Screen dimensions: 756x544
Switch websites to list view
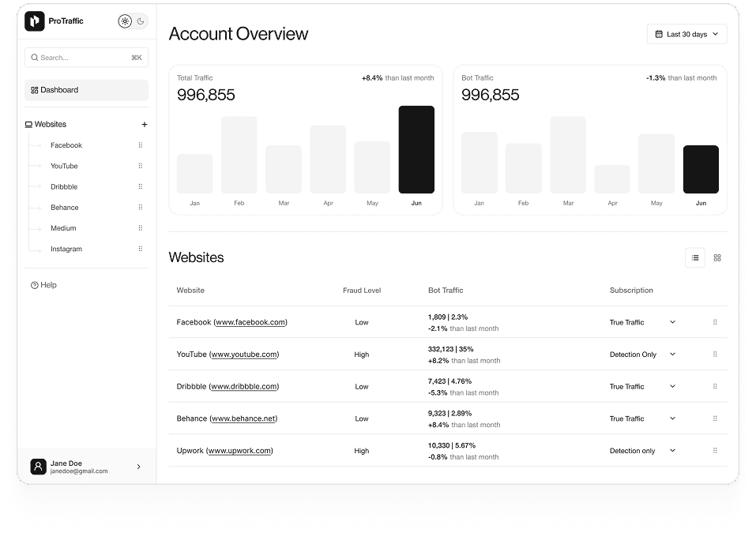pyautogui.click(x=695, y=257)
